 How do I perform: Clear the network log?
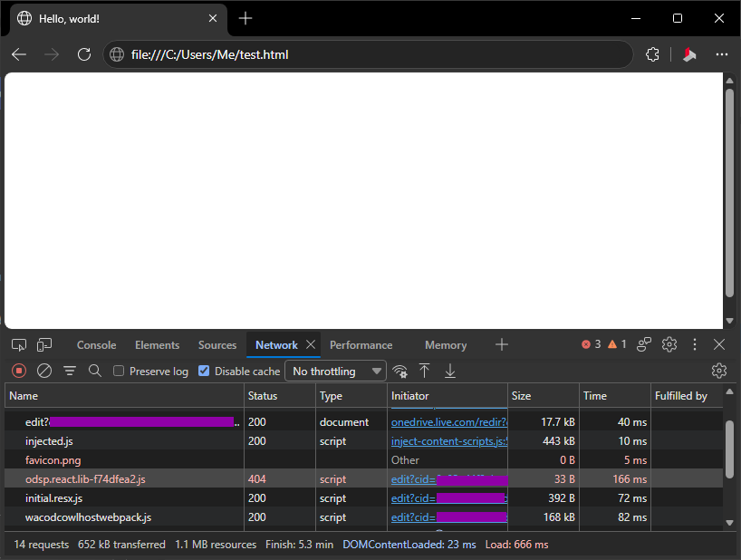(44, 371)
